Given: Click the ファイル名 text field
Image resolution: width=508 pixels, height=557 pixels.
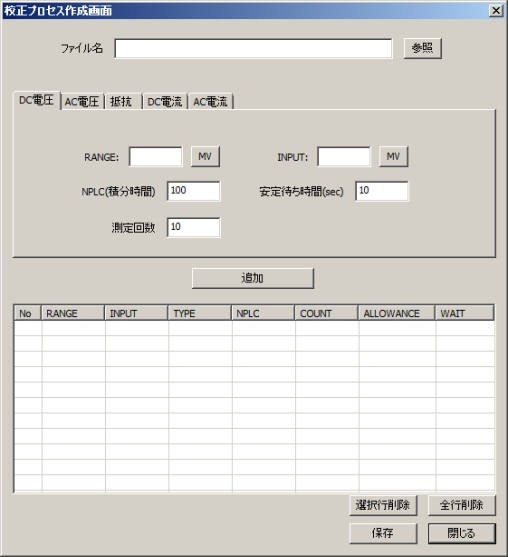Looking at the screenshot, I should (x=253, y=48).
